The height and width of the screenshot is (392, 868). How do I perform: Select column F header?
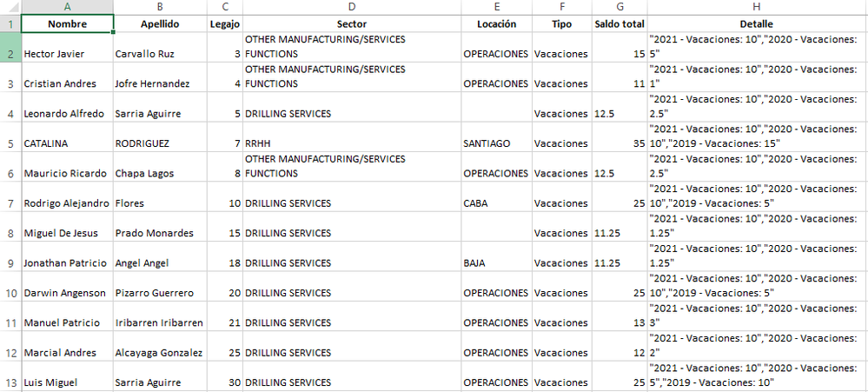point(562,7)
